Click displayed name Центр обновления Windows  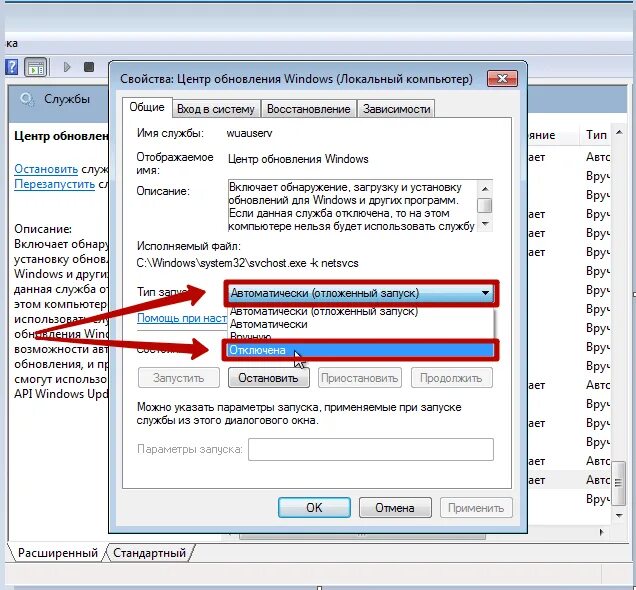[298, 159]
